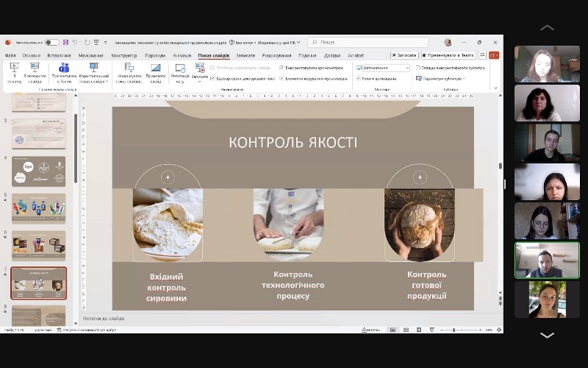
Task: Open the 'Файл' menu tab
Action: pos(10,55)
